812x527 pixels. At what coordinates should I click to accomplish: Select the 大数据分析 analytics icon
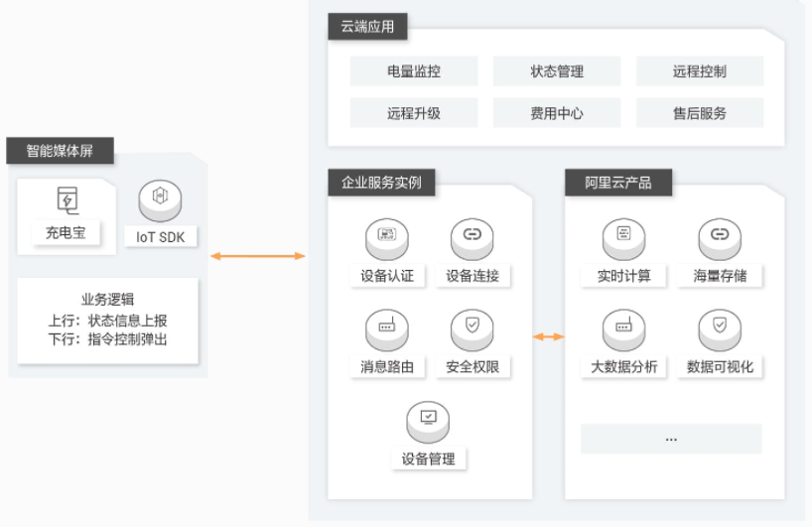[623, 329]
